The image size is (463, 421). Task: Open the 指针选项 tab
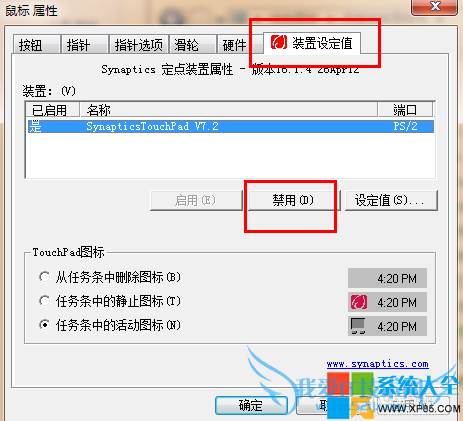[139, 44]
